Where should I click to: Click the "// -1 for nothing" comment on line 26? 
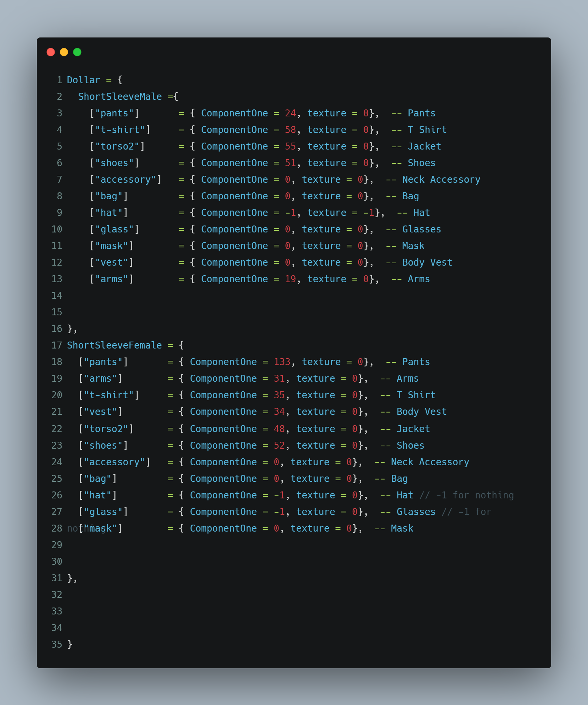tap(466, 495)
